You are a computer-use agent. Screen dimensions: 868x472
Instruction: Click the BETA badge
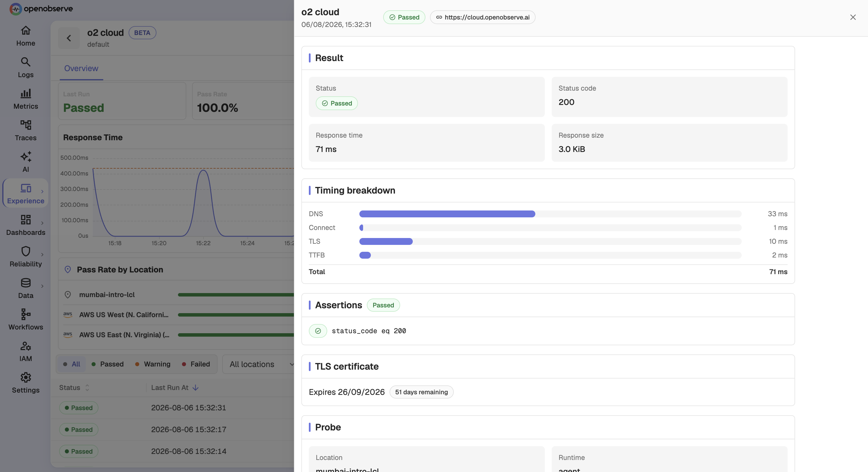142,33
